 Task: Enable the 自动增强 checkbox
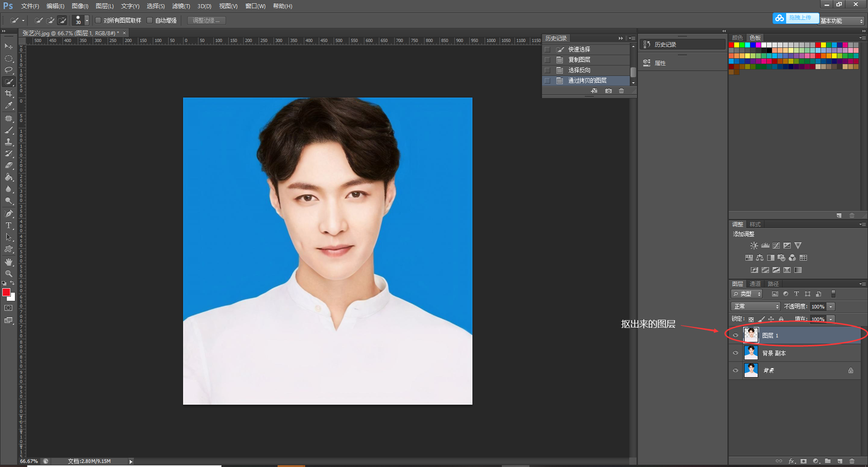pos(150,20)
